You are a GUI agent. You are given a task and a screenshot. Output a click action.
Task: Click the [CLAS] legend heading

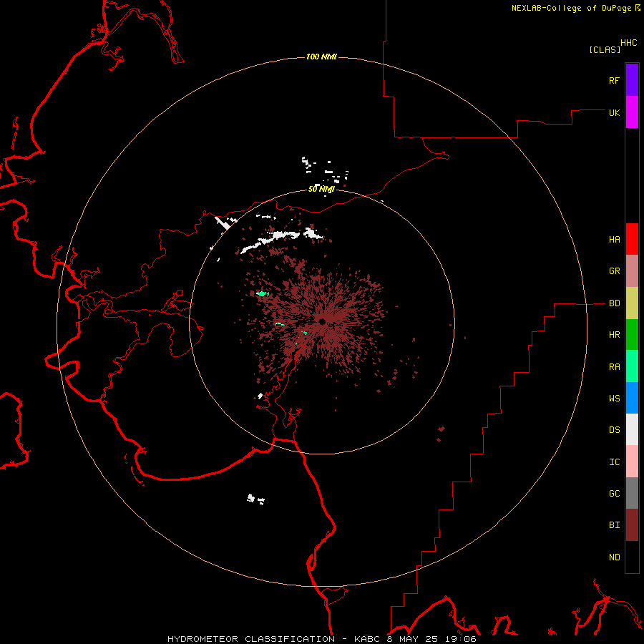pyautogui.click(x=605, y=49)
